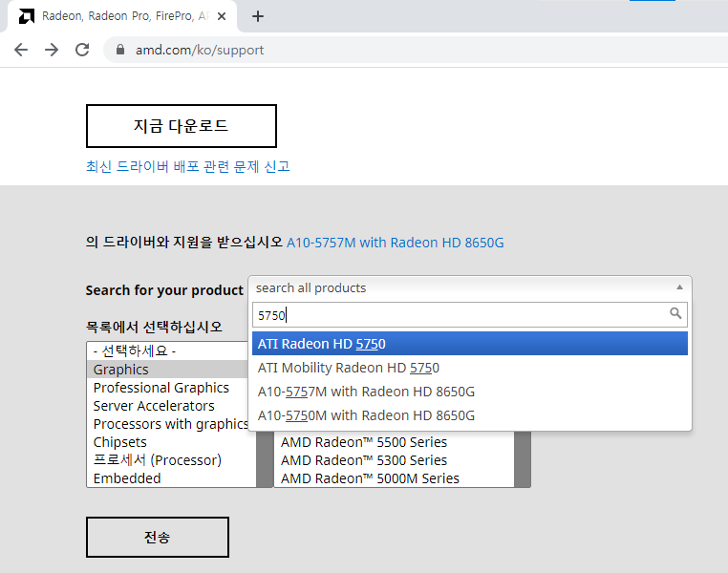The image size is (728, 573).
Task: Click the AMD favicon in the tab
Action: tap(27, 16)
